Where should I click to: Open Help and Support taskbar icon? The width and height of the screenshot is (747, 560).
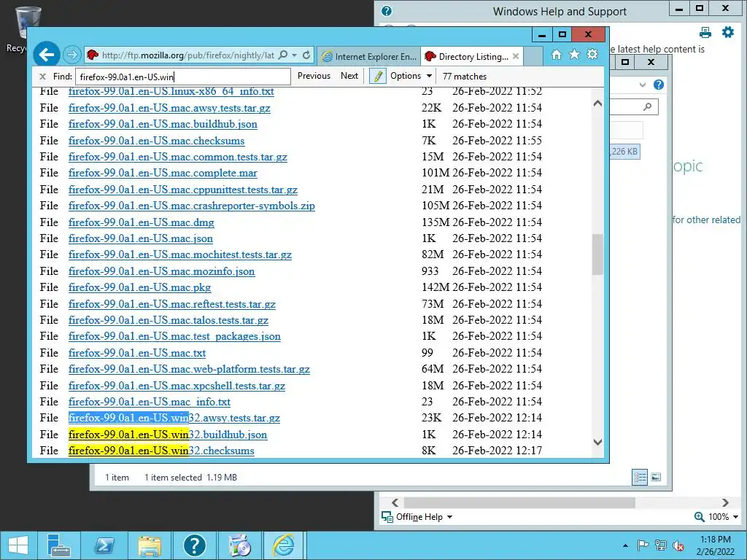(x=194, y=545)
